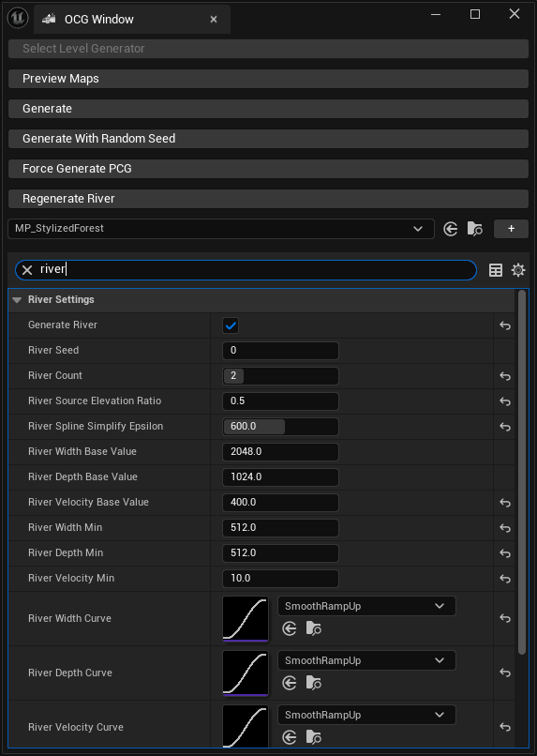Browse to River Velocity Curve asset
This screenshot has height=756, width=537.
pyautogui.click(x=314, y=737)
